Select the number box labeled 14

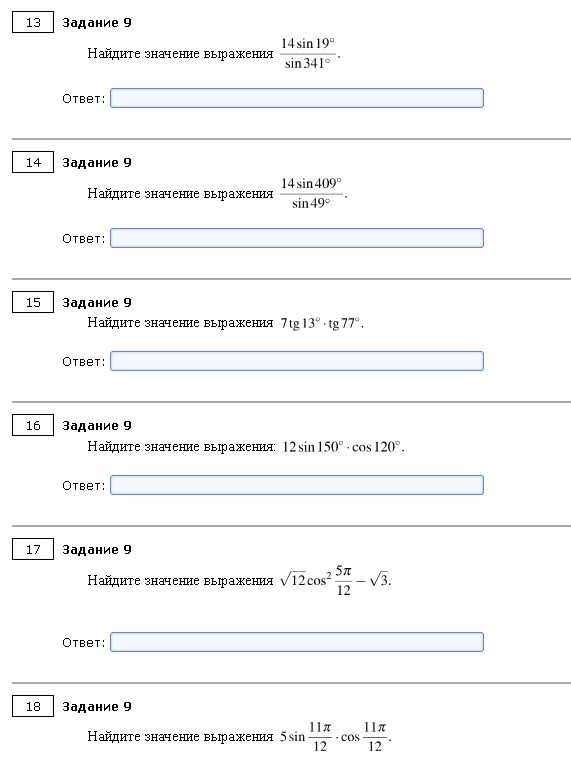33,163
